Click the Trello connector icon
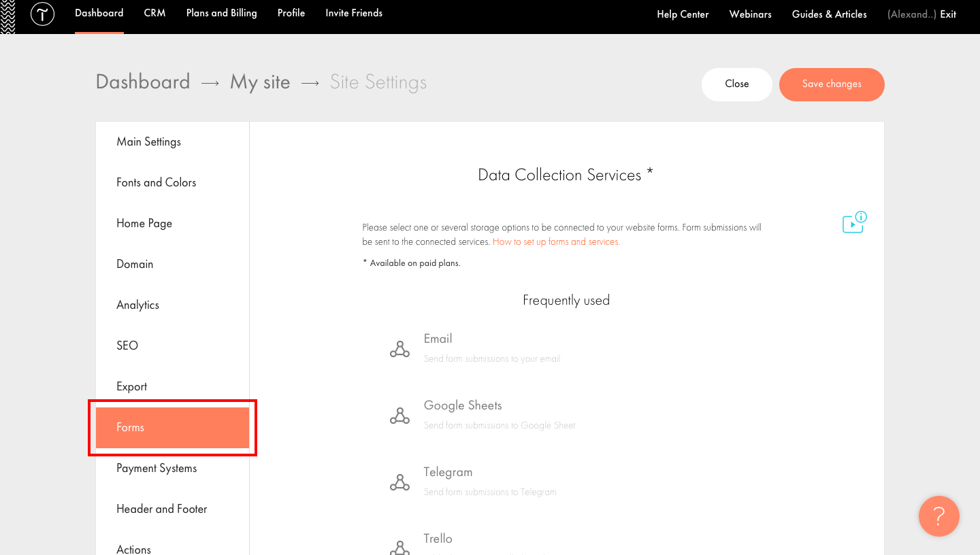The image size is (980, 555). coord(399,547)
